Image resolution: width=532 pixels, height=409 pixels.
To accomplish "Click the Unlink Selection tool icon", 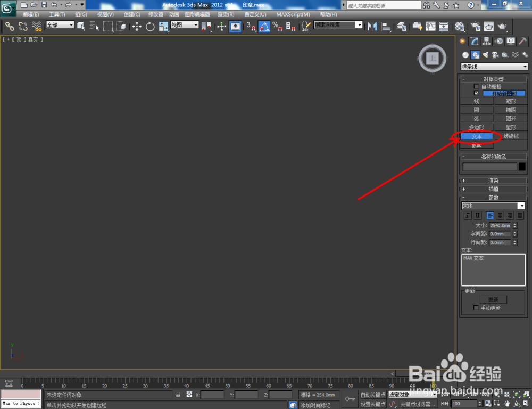I will pos(23,26).
